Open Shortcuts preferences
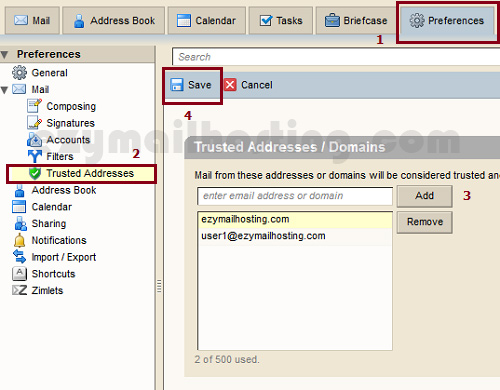This screenshot has height=390, width=500. coord(53,274)
